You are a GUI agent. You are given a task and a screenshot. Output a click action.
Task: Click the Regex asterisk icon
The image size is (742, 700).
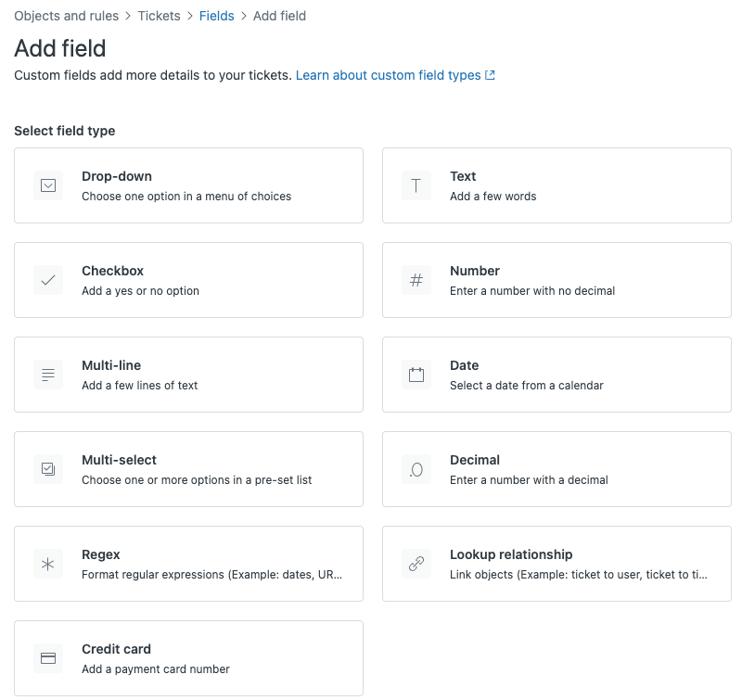coord(48,564)
